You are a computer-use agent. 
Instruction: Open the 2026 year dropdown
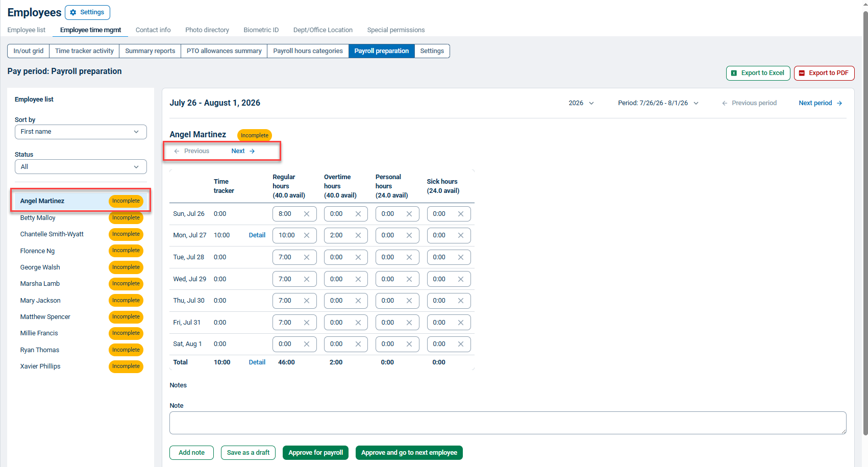point(581,103)
